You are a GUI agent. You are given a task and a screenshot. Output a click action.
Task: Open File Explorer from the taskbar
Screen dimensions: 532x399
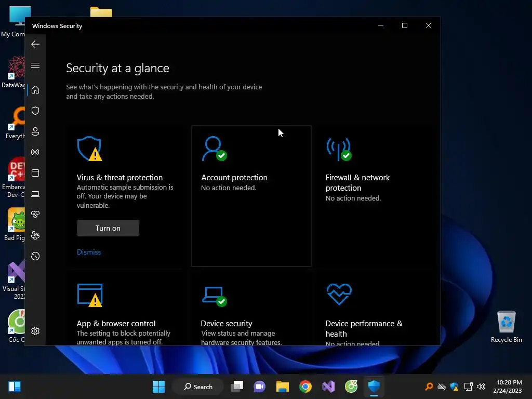282,387
